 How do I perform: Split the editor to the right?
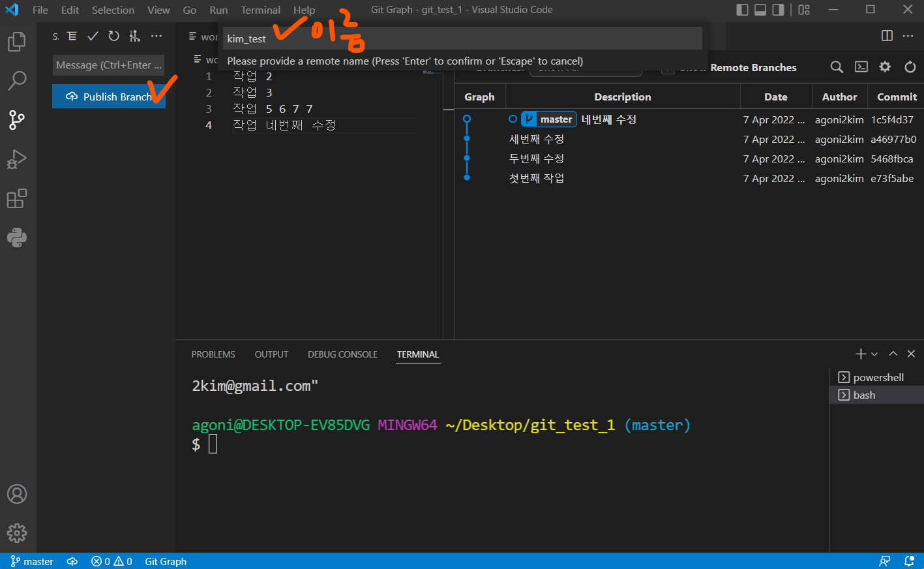coord(887,36)
